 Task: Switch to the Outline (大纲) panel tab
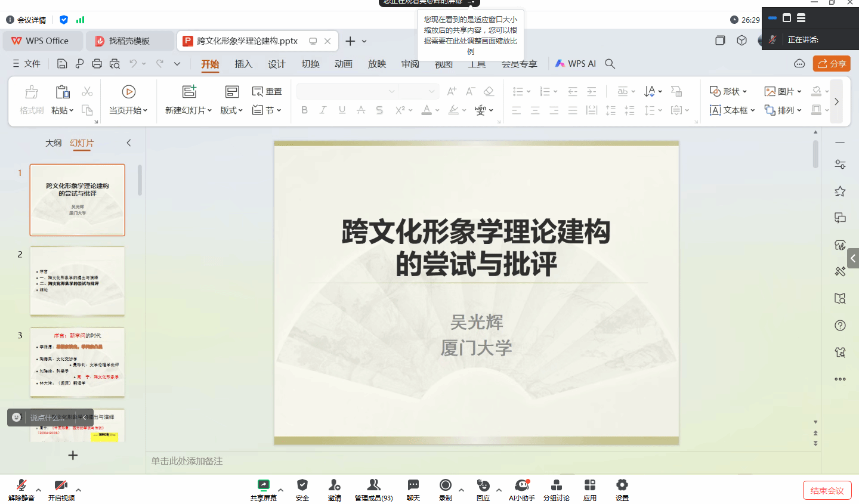click(54, 143)
